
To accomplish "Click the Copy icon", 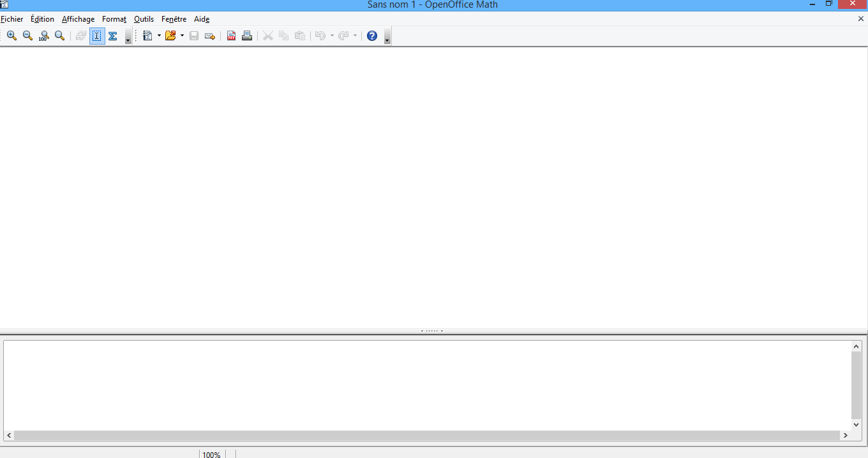I will [284, 36].
